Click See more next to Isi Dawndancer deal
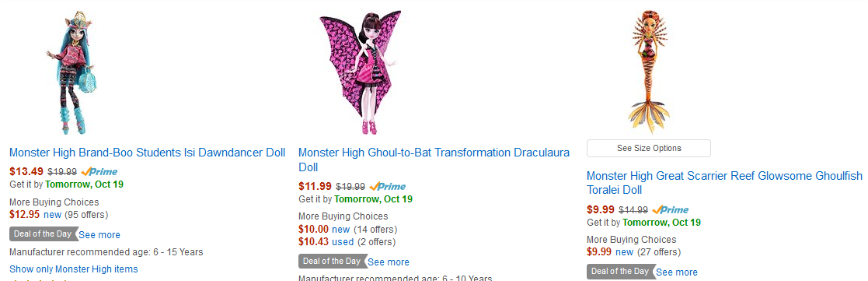 tap(99, 235)
